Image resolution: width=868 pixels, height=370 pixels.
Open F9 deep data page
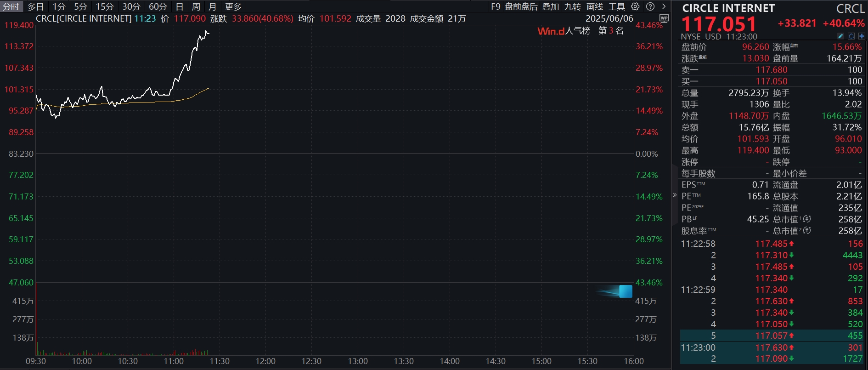496,6
